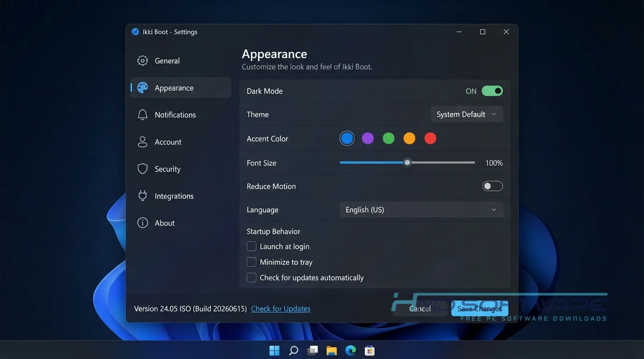
Task: Check Minimize to tray
Action: (x=251, y=262)
